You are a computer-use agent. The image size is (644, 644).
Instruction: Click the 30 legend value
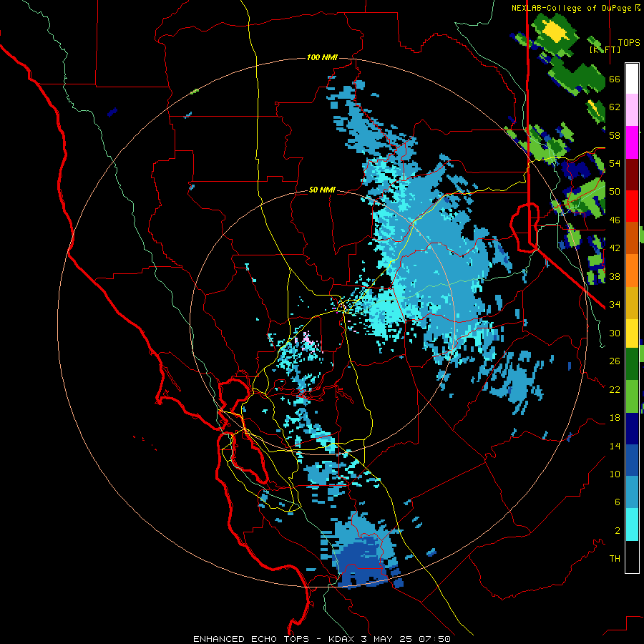click(615, 333)
